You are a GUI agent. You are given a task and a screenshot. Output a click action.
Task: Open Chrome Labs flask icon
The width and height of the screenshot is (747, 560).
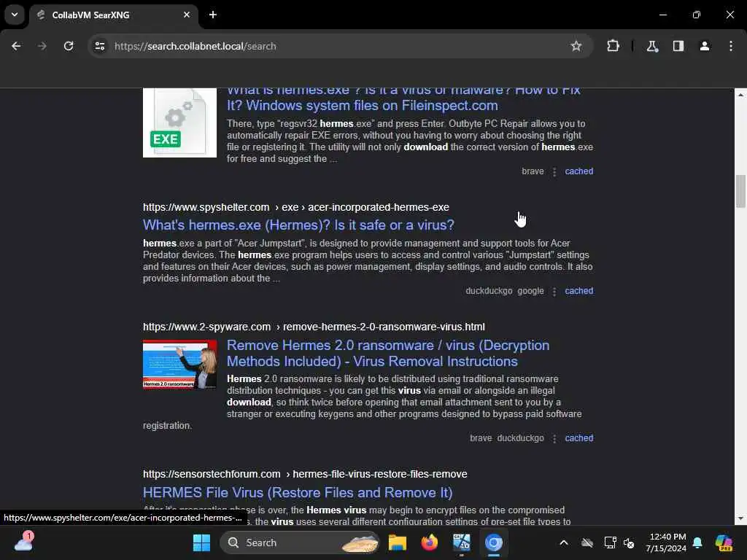[x=652, y=46]
